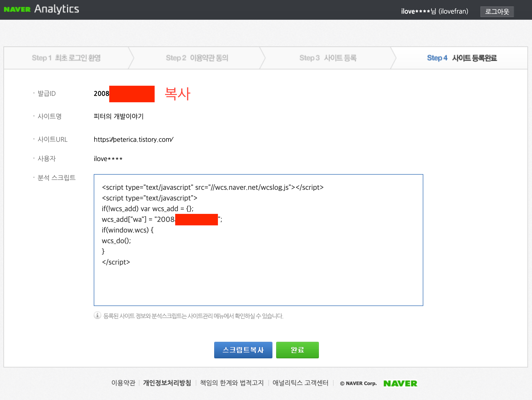Click the green NAVER footer logo
532x400 pixels.
point(400,383)
